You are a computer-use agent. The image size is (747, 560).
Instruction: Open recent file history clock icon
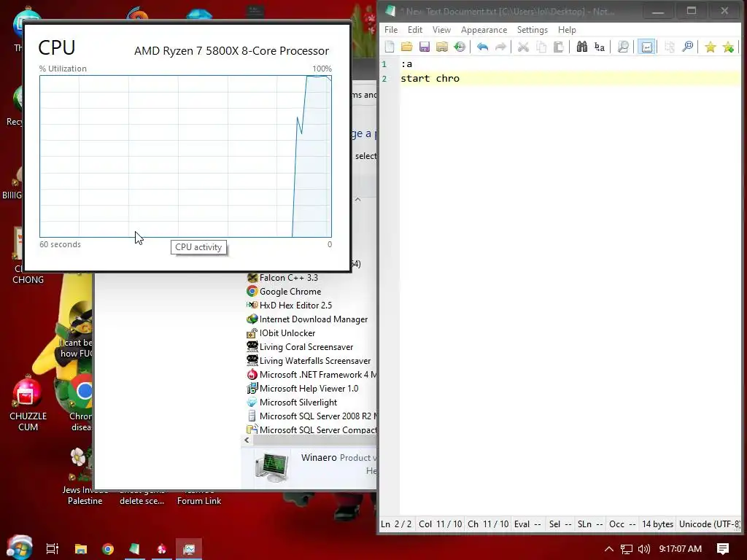click(460, 47)
